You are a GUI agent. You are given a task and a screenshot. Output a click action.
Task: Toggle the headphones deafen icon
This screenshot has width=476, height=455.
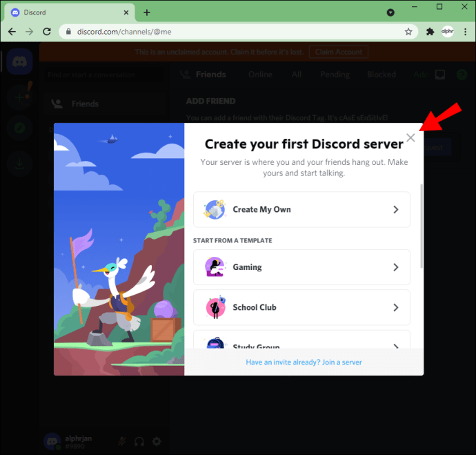pos(139,441)
